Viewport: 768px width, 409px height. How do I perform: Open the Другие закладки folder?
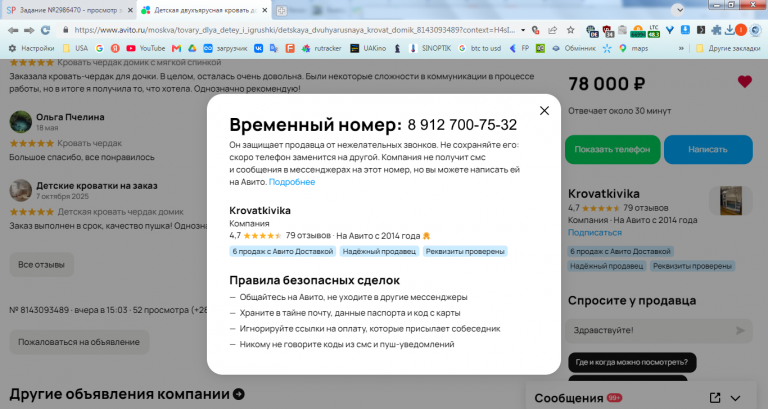tap(728, 48)
